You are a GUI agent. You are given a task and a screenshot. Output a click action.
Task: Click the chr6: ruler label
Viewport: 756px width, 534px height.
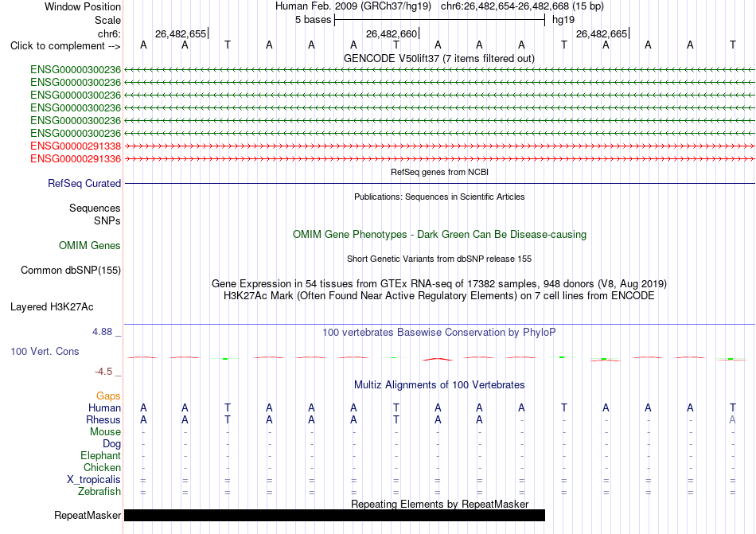click(109, 33)
